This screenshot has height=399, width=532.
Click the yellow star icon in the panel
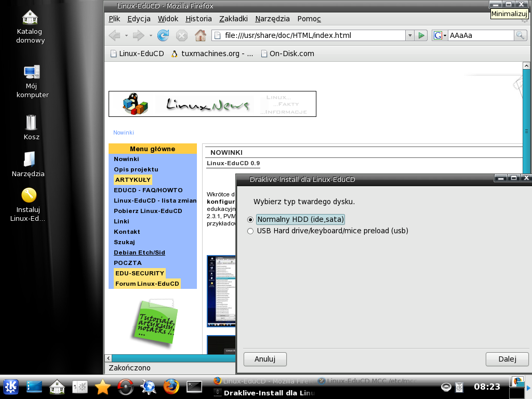[x=102, y=387]
